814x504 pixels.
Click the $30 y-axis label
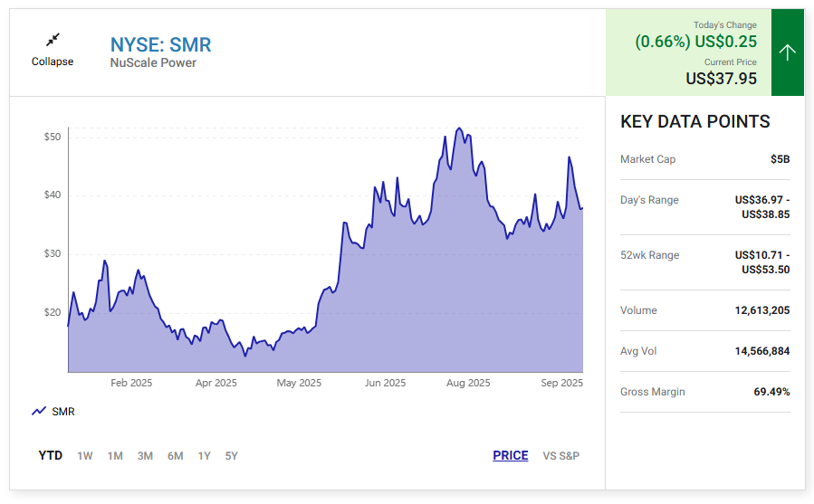click(x=53, y=254)
